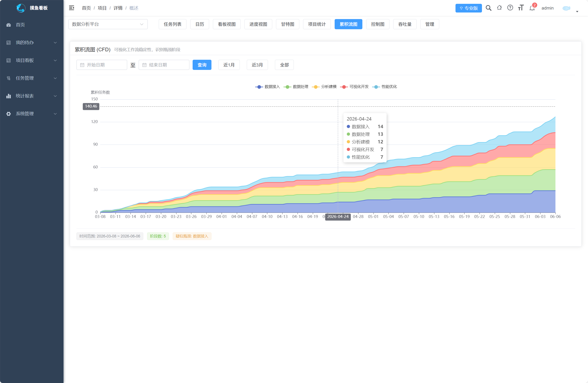This screenshot has width=588, height=383.
Task: Click the 专业版 button
Action: coord(468,8)
